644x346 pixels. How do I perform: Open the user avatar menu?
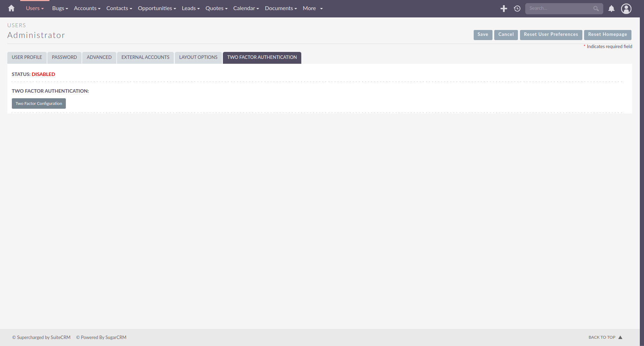click(626, 9)
